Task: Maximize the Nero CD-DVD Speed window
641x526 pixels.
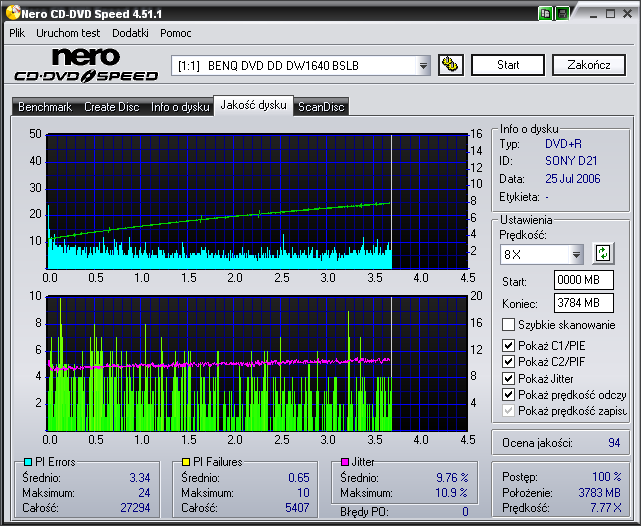Action: point(610,14)
